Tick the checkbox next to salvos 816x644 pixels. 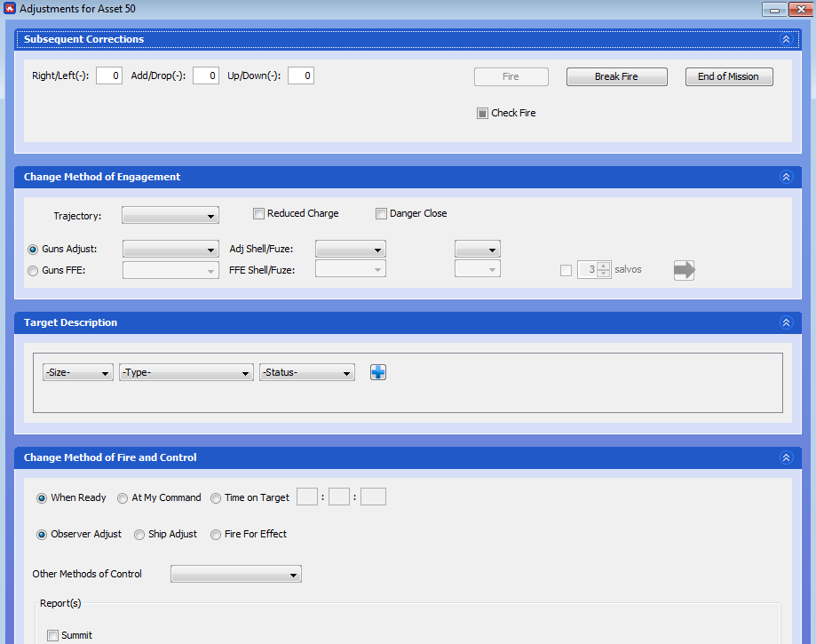coord(566,270)
